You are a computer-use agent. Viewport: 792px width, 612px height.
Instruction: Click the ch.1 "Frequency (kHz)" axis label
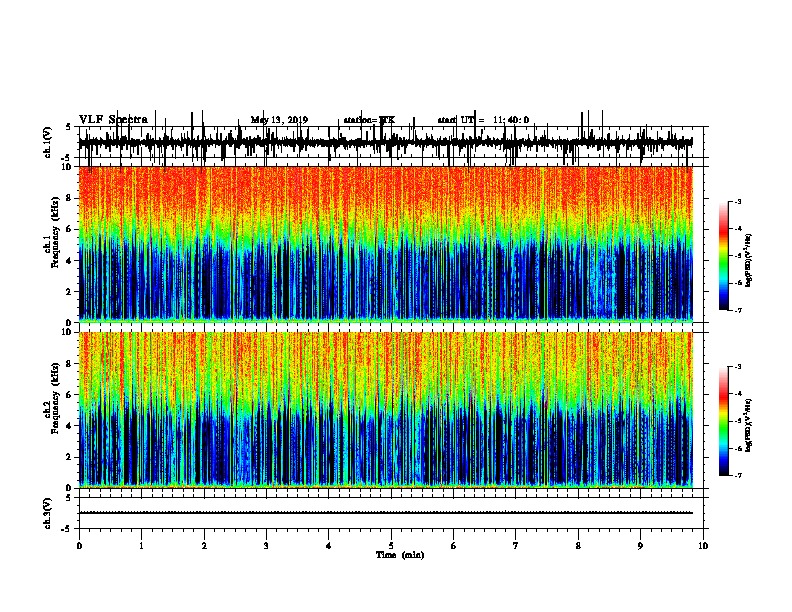tap(55, 233)
